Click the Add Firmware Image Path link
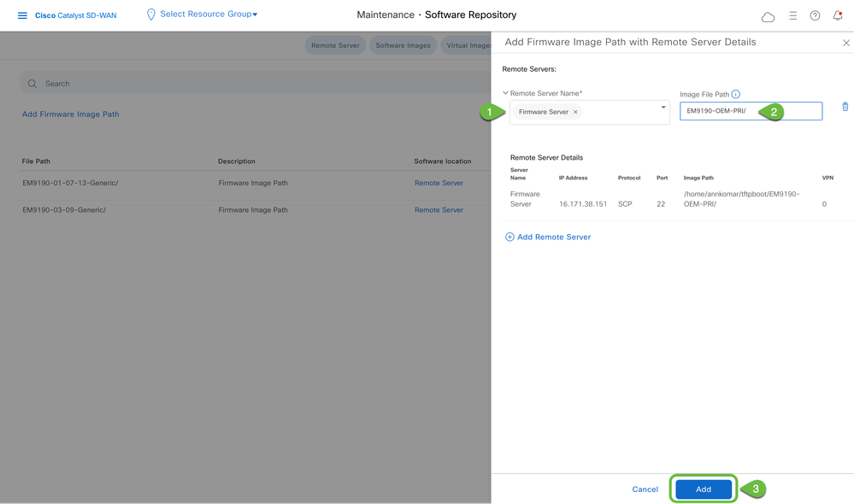Image resolution: width=854 pixels, height=504 pixels. [x=70, y=114]
